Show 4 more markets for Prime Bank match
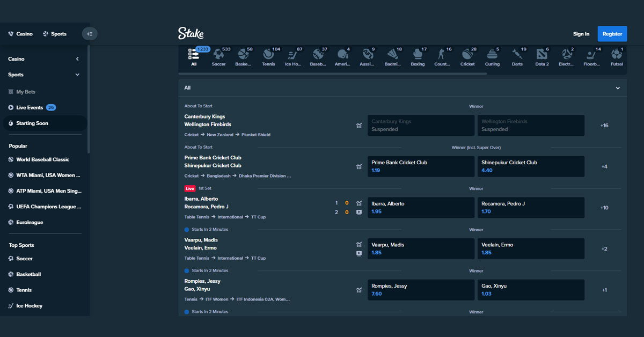 click(x=604, y=167)
